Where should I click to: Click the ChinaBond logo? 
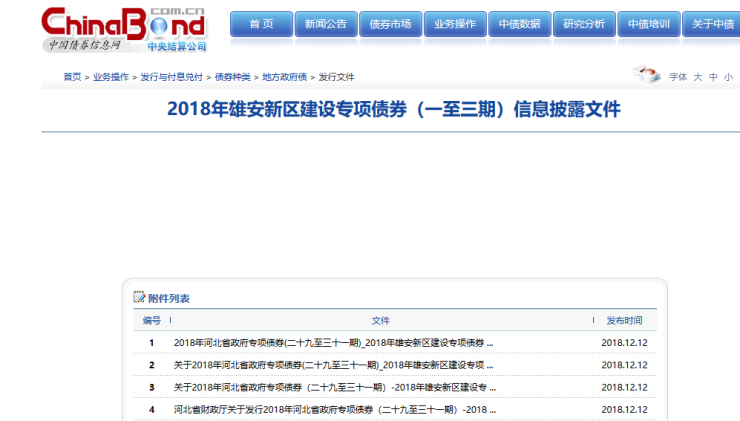[124, 28]
